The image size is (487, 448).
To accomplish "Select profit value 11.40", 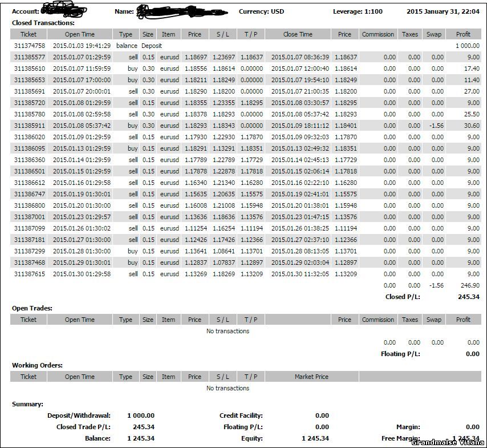I will click(x=472, y=80).
